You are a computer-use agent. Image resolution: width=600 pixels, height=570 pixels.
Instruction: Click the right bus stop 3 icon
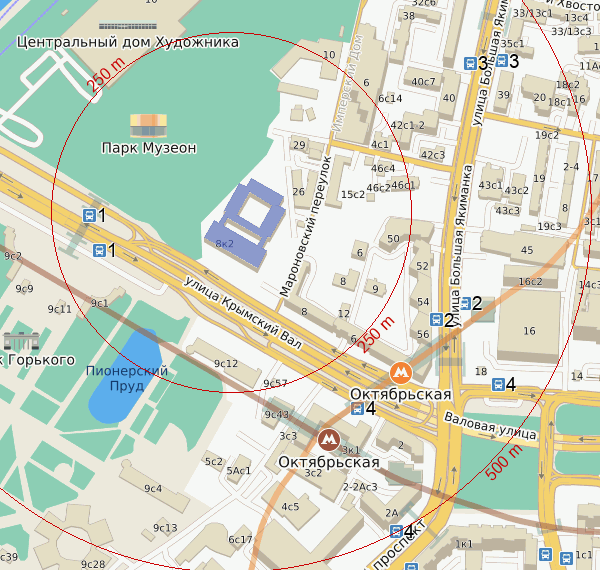point(502,61)
